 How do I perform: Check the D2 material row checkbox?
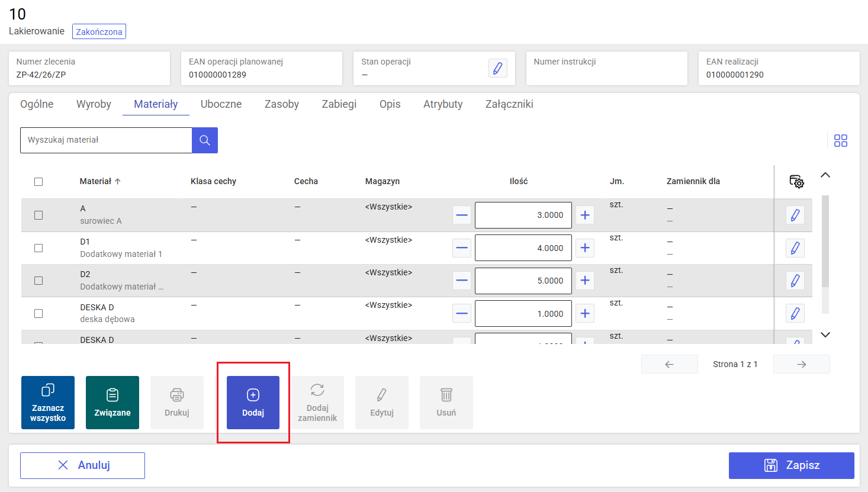38,281
